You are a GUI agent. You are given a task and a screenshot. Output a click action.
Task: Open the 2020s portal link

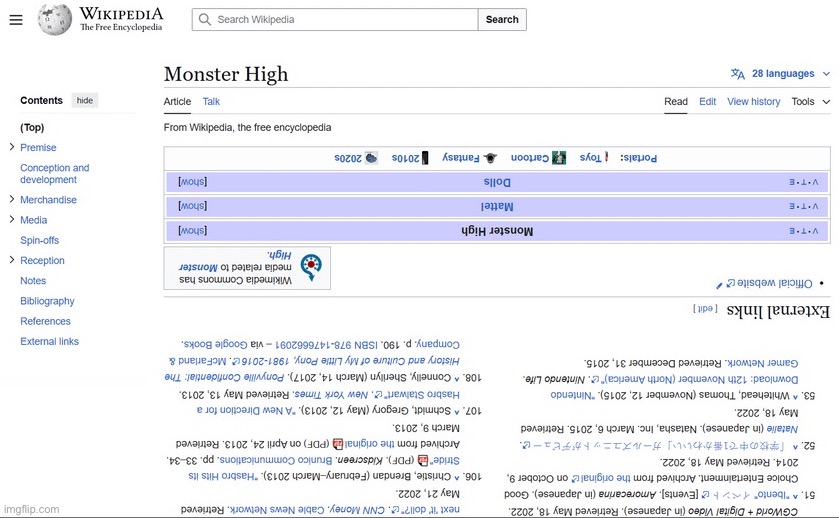(x=348, y=158)
